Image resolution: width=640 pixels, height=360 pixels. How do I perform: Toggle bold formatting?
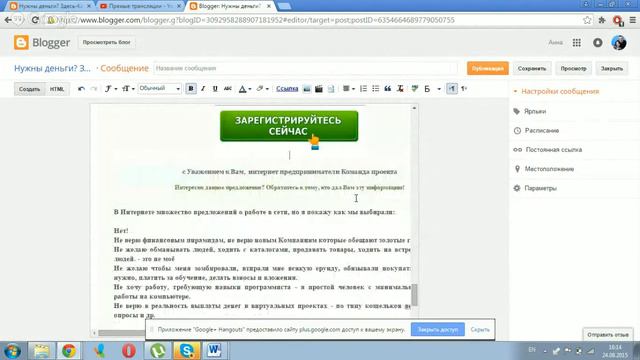click(x=191, y=89)
